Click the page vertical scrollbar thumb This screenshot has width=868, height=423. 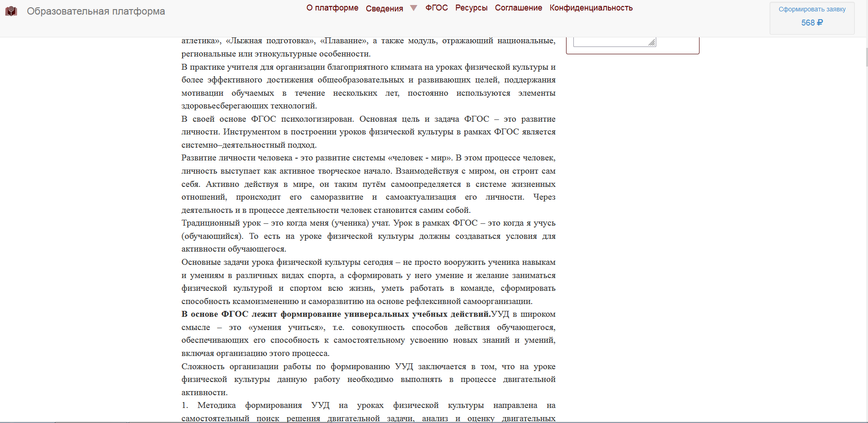tap(866, 57)
